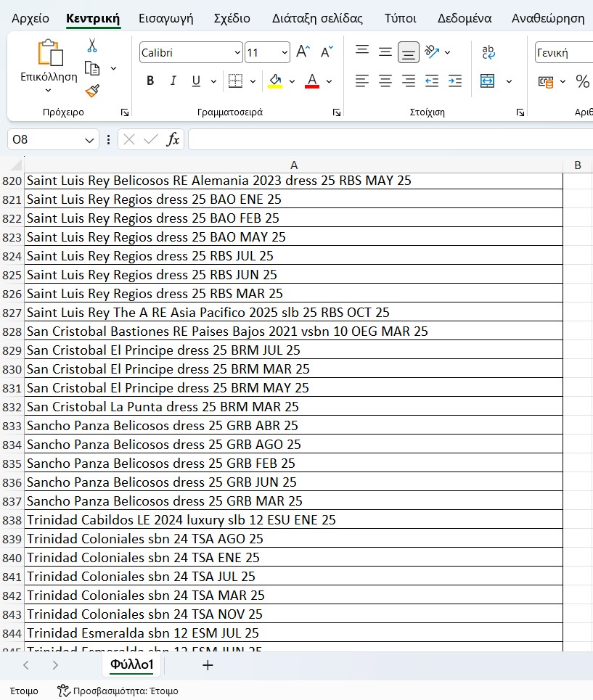Screen dimensions: 593x700
Task: Click Increase Indent icon
Action: pyautogui.click(x=455, y=81)
